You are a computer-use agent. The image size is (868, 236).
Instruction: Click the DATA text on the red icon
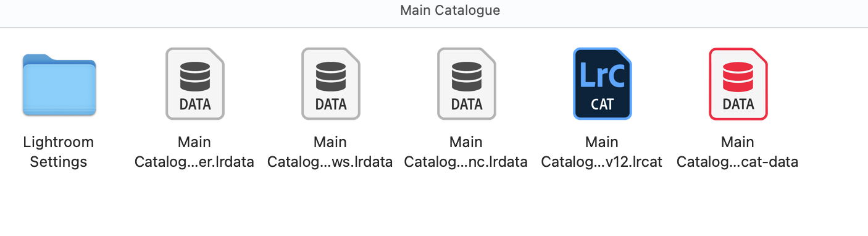[738, 104]
